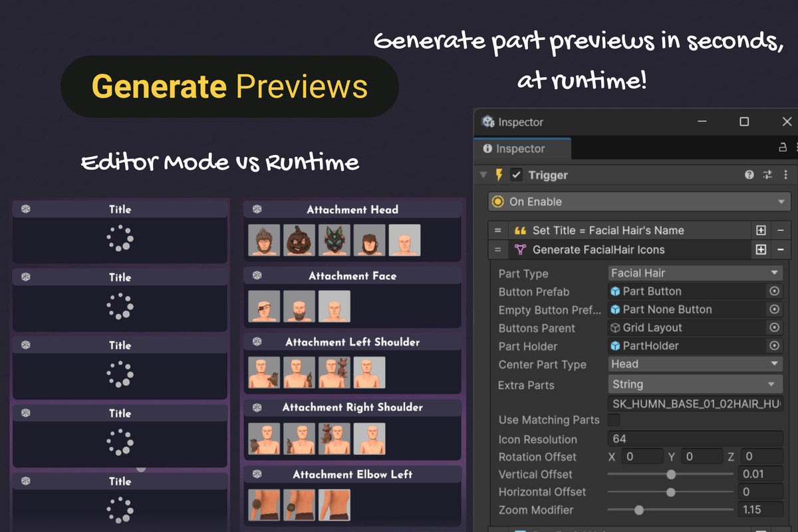
Task: Click the cube icon next to PartHolder
Action: click(x=615, y=345)
